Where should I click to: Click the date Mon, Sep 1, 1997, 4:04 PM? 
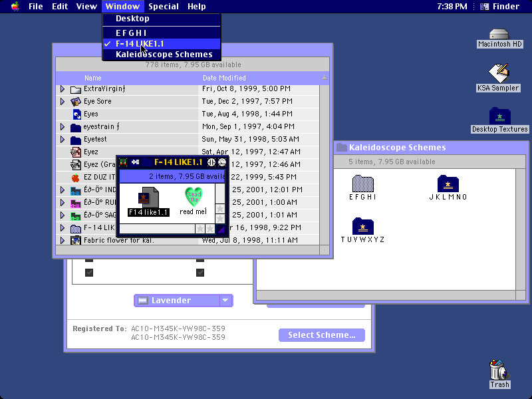[248, 126]
